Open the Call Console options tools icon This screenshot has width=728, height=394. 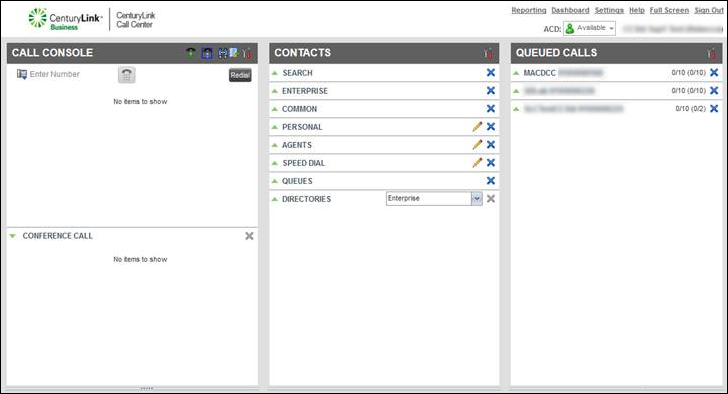[247, 53]
